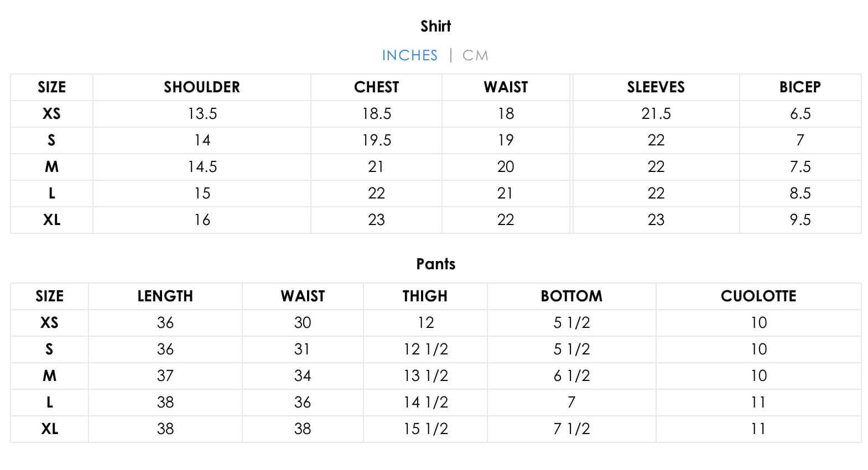Click bicep value 9.5 for XL
This screenshot has width=868, height=470.
pos(800,220)
